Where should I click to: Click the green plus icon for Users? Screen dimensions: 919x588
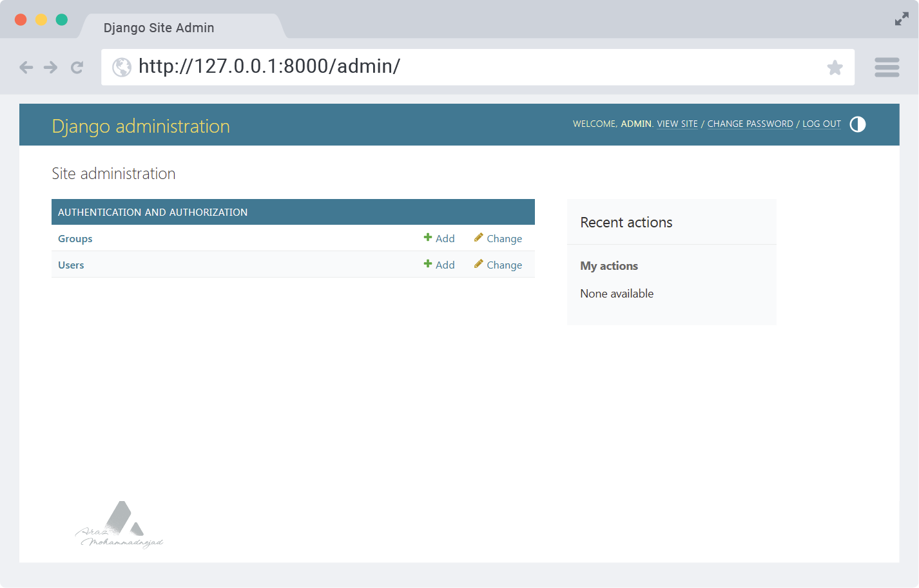coord(428,264)
